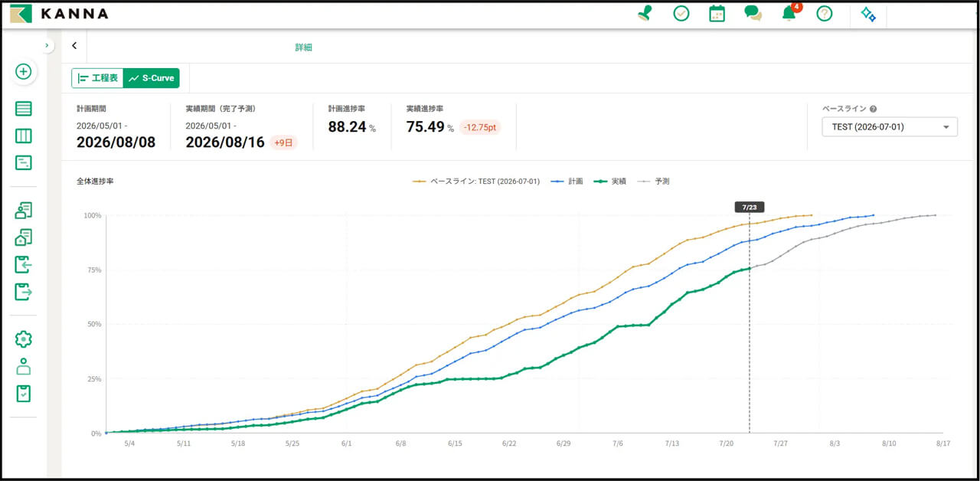Viewport: 980px width, 481px height.
Task: Open the help question mark in the header
Action: 824,14
